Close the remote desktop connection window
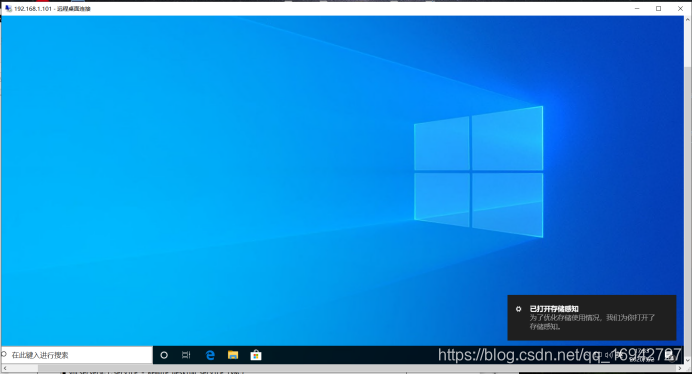 [680, 8]
